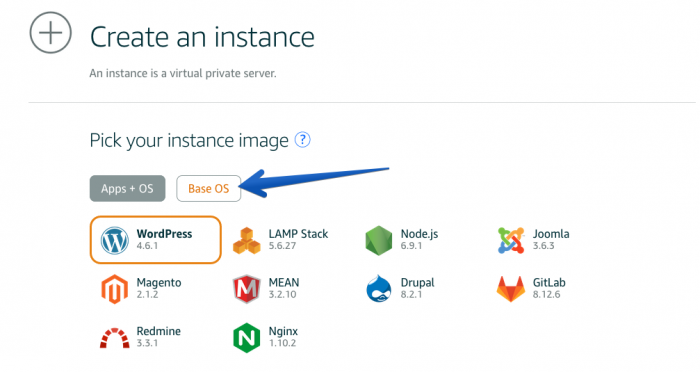Choose the GitLab 8.12.6 label
700x372 pixels.
pos(549,288)
